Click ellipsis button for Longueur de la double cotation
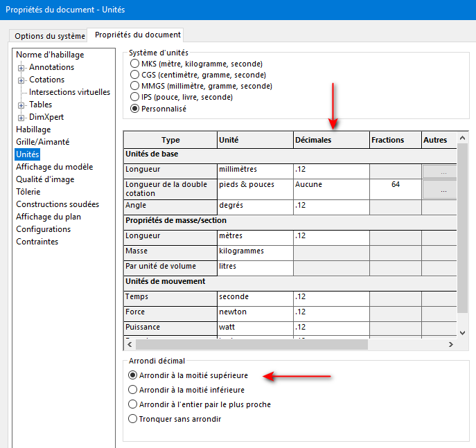 tap(442, 189)
